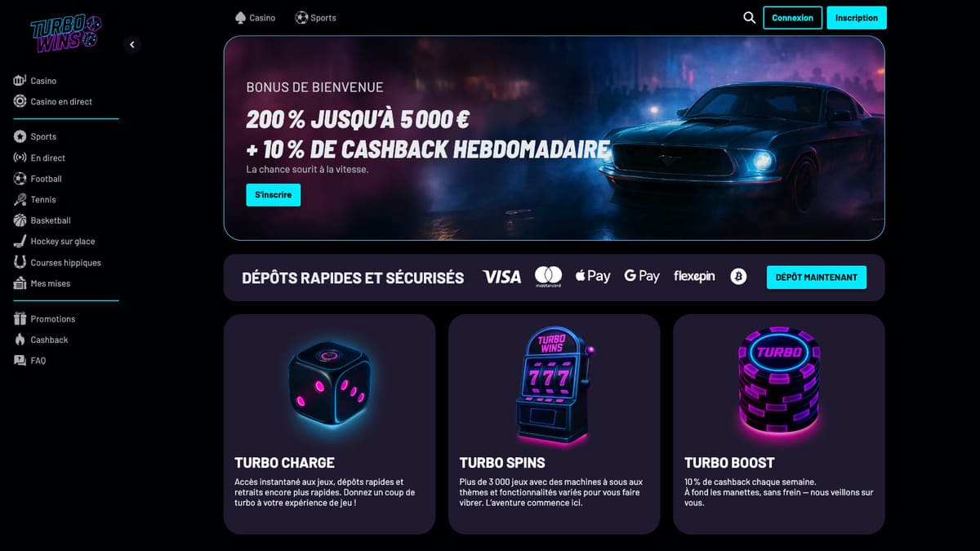Open Hockey sur glace stick icon
The image size is (980, 551).
click(20, 242)
